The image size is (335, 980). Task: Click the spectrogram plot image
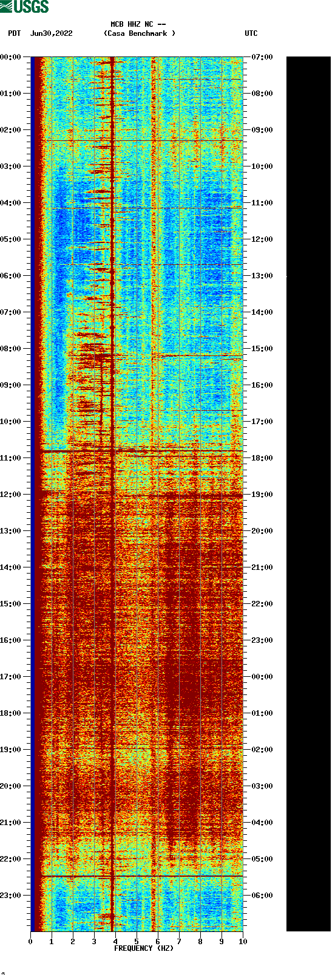click(x=137, y=494)
